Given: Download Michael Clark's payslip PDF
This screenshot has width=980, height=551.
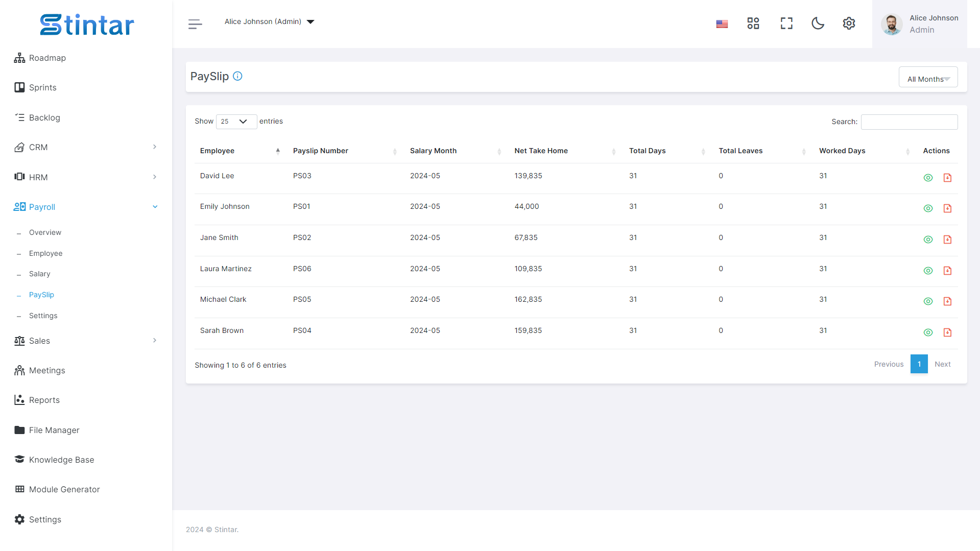Looking at the screenshot, I should 947,301.
